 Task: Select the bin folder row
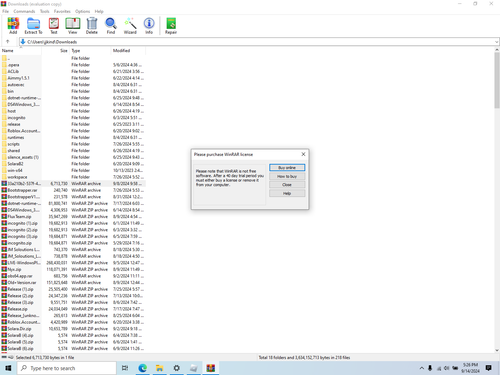(73, 91)
